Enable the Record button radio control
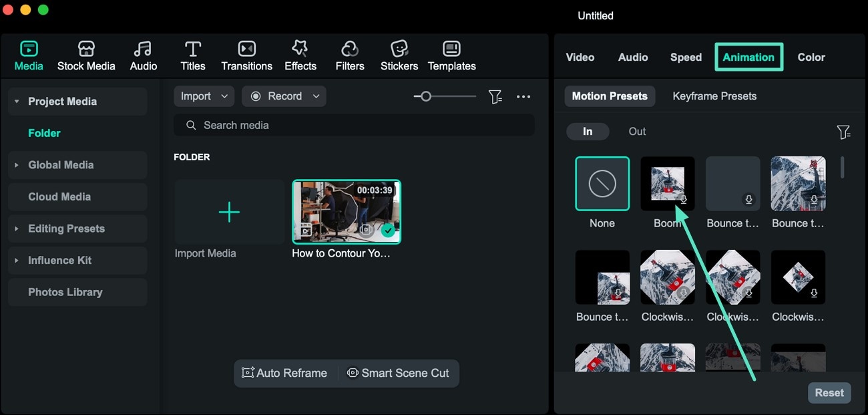 [x=256, y=96]
